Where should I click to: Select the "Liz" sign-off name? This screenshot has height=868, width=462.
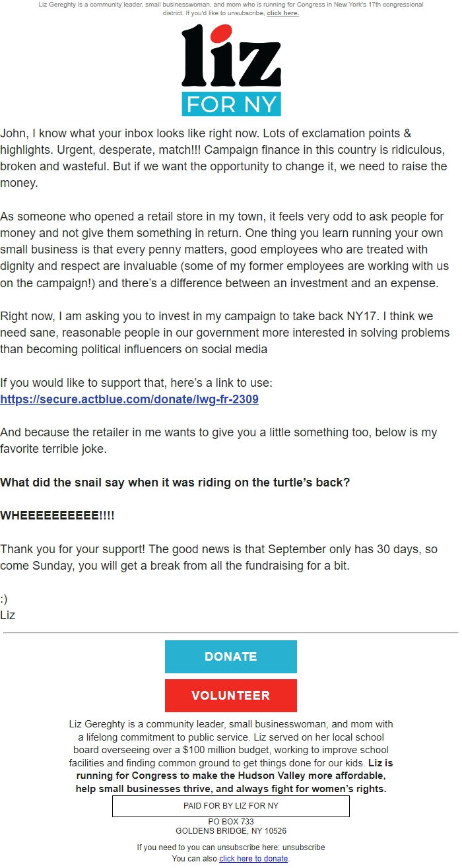(x=7, y=615)
